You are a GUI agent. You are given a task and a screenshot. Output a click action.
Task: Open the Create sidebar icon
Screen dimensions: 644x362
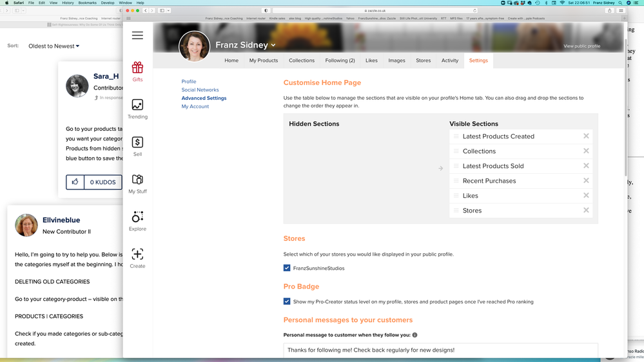tap(137, 258)
